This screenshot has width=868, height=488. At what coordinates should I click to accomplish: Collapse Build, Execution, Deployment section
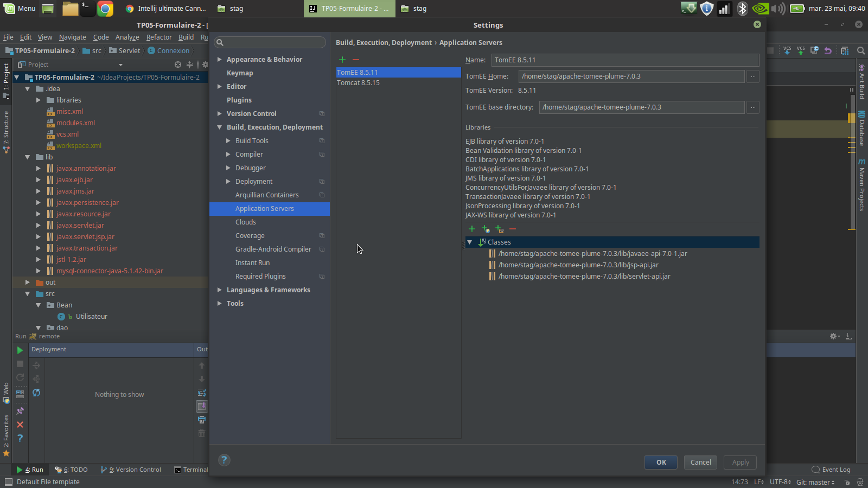pos(220,127)
